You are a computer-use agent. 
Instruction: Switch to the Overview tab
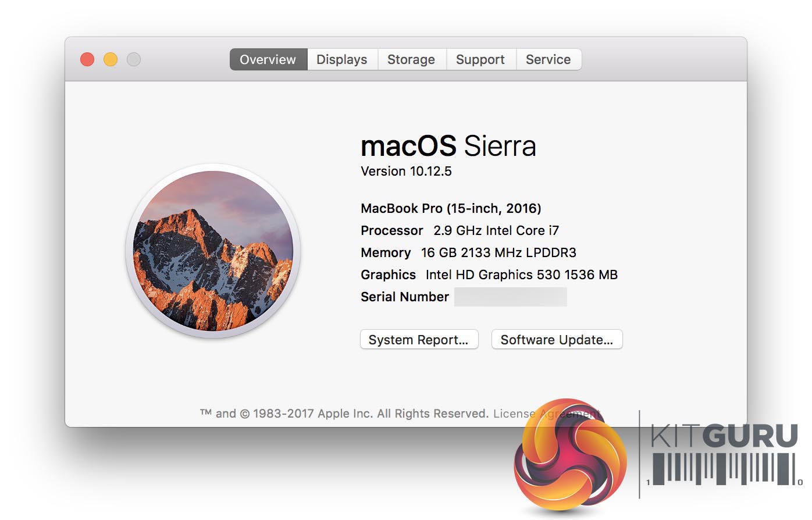point(268,59)
